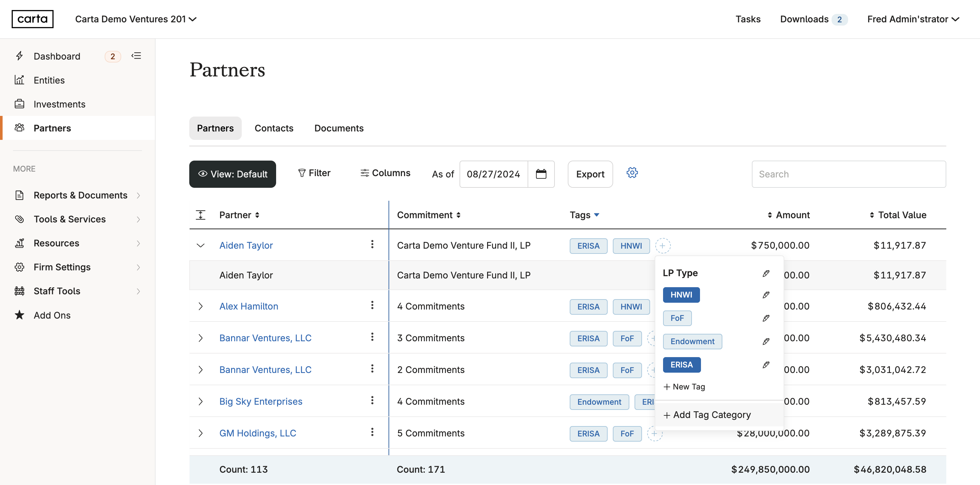Open table settings gear icon
Image resolution: width=980 pixels, height=485 pixels.
pos(632,173)
